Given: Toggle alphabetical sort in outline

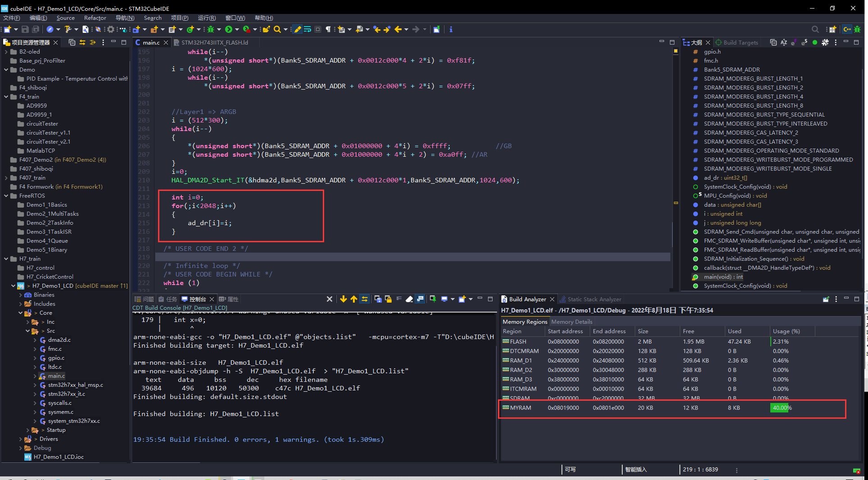Looking at the screenshot, I should 784,42.
